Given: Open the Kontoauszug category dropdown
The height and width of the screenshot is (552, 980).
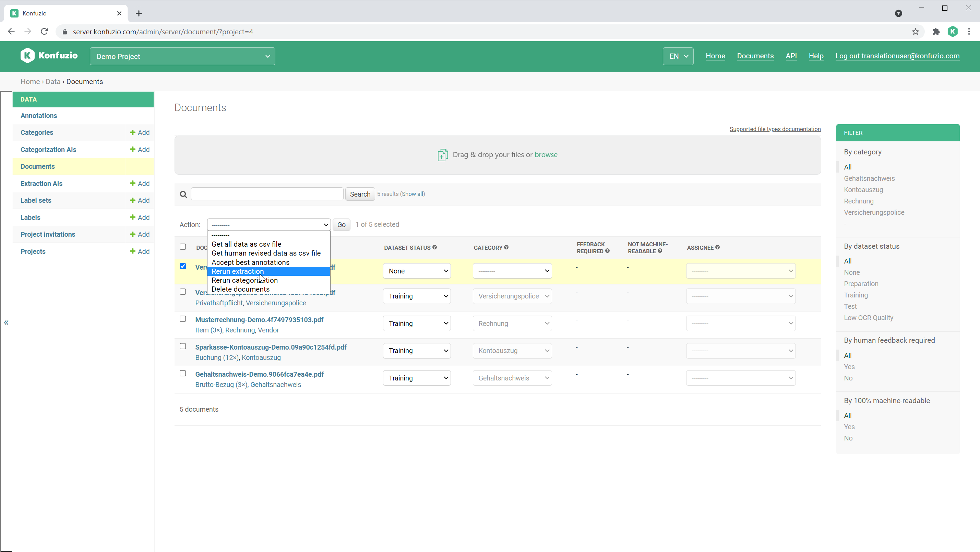Looking at the screenshot, I should click(x=512, y=351).
